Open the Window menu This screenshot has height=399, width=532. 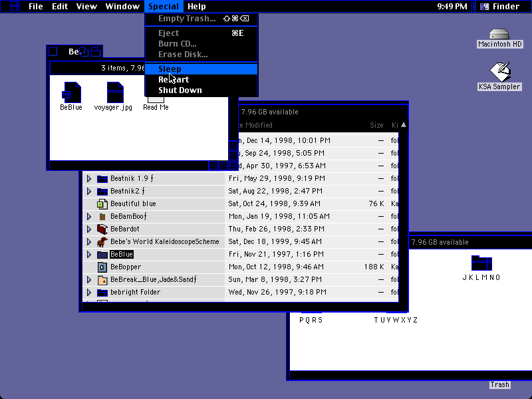click(122, 6)
